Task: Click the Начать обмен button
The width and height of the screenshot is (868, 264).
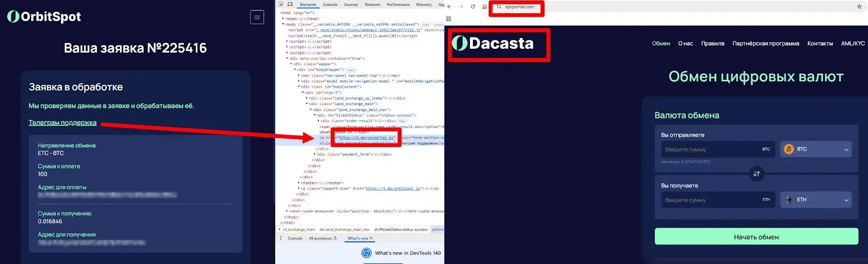Action: pyautogui.click(x=756, y=236)
